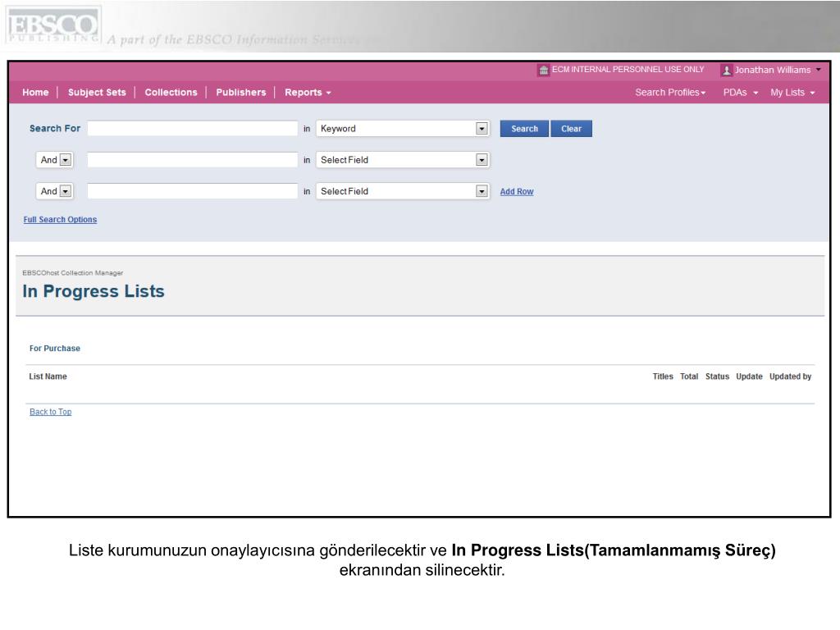Open the Subject Sets menu item

pos(97,93)
